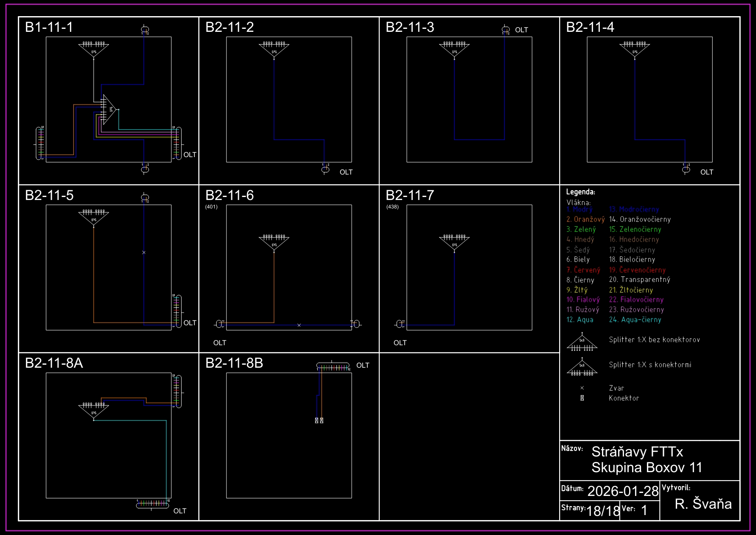
Task: Select the sideways splitter in B1-11-1
Action: point(109,109)
